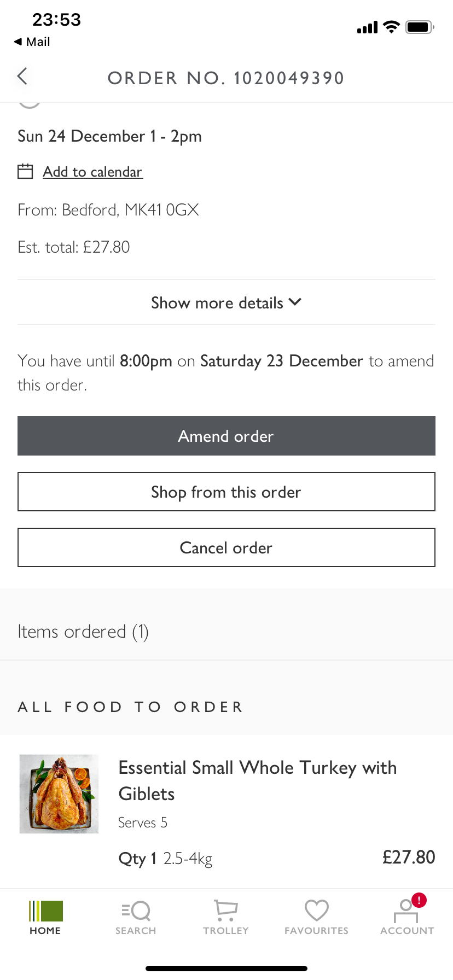The height and width of the screenshot is (980, 453).
Task: Tap the back arrow in header
Action: click(x=22, y=77)
